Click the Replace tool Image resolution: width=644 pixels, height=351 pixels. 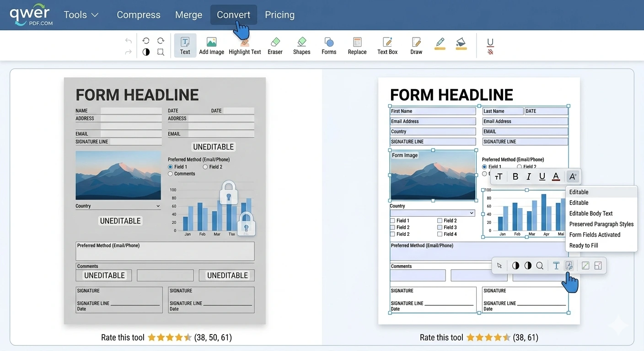click(357, 46)
